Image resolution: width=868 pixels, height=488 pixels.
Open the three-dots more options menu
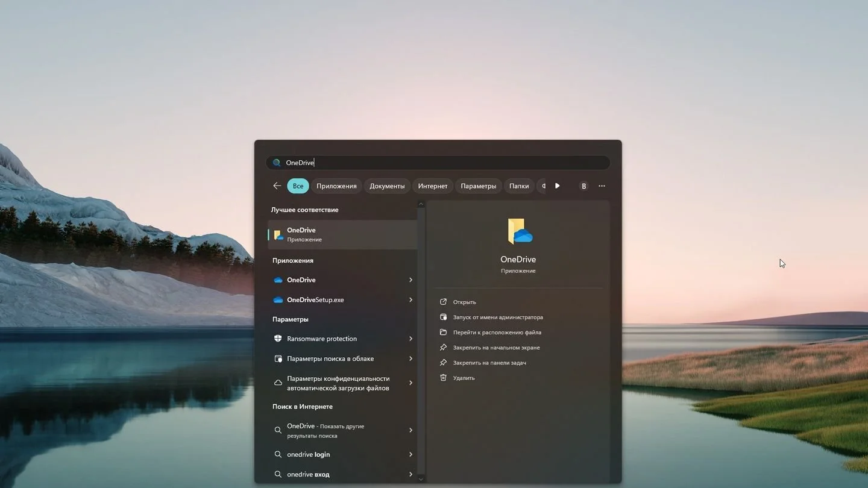coord(602,186)
